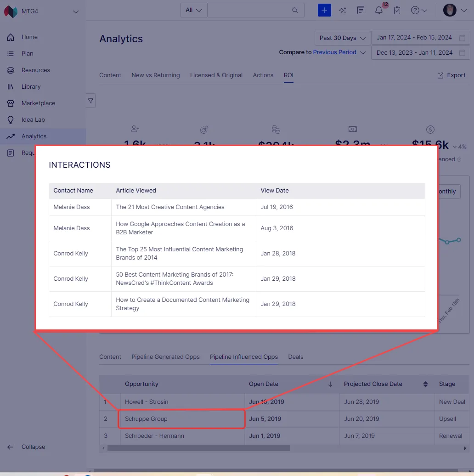474x476 pixels.
Task: Open the MTG4 workspace switcher chevron
Action: point(76,12)
